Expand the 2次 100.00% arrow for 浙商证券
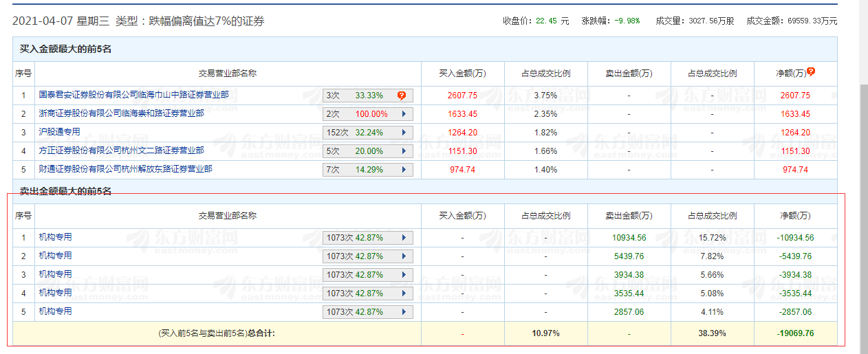The width and height of the screenshot is (868, 354). (x=403, y=114)
